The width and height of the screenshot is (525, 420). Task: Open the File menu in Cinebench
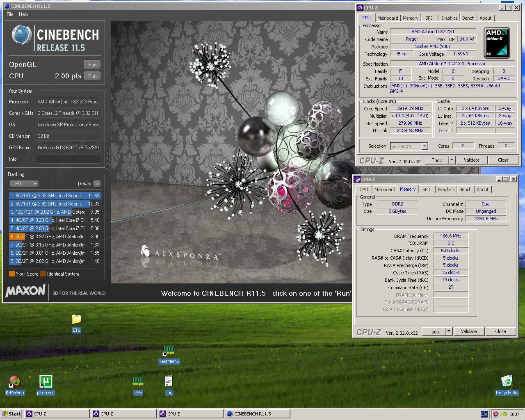[x=10, y=14]
